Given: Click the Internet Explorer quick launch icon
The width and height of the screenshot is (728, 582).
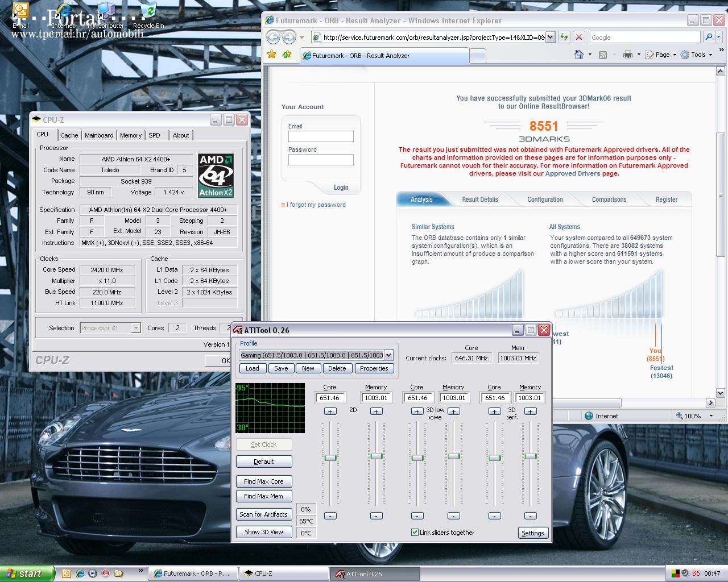Looking at the screenshot, I should point(80,573).
